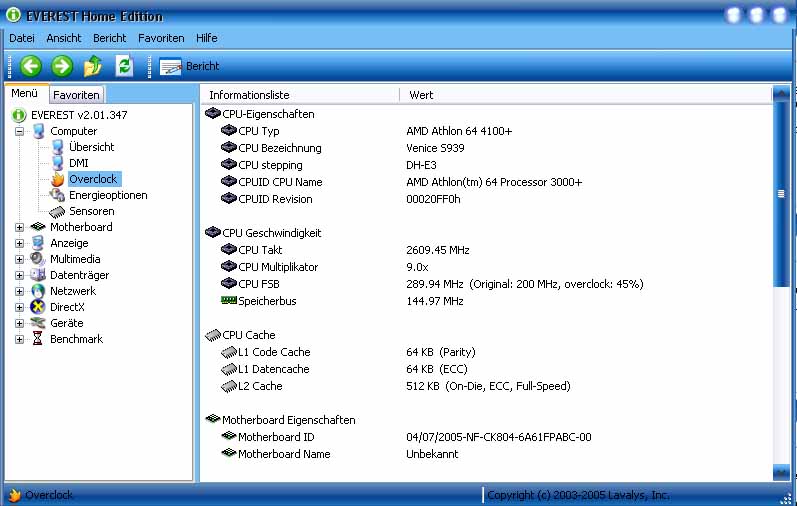Switch to the Menü tab
This screenshot has height=506, width=797.
pyautogui.click(x=25, y=94)
